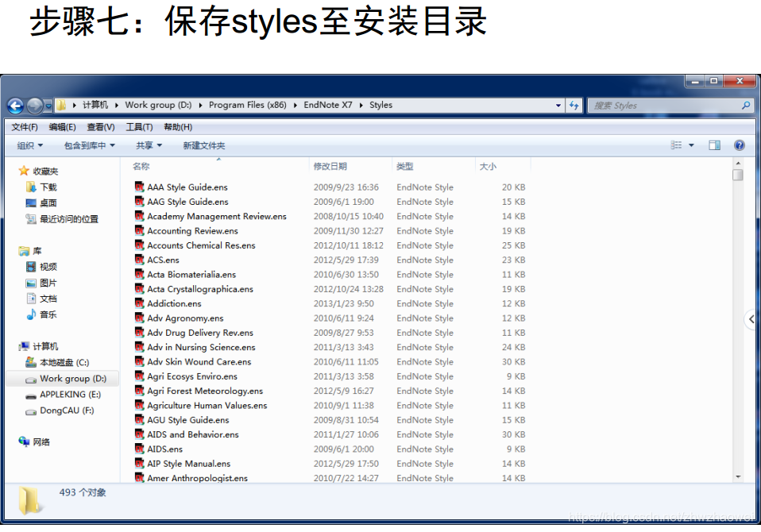Click the search magnifier icon
This screenshot has width=761, height=532.
coord(746,106)
